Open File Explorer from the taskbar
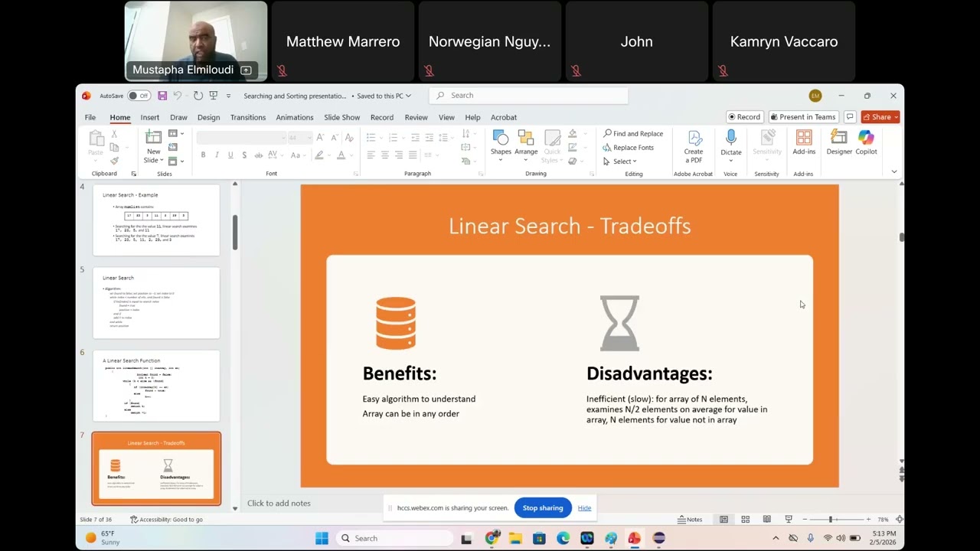 point(515,538)
